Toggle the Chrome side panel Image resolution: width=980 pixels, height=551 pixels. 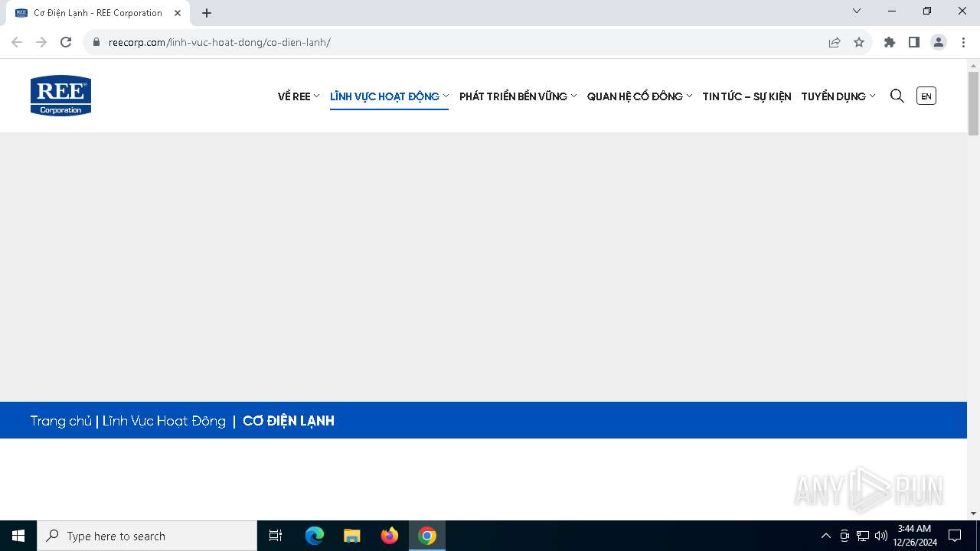pyautogui.click(x=914, y=42)
